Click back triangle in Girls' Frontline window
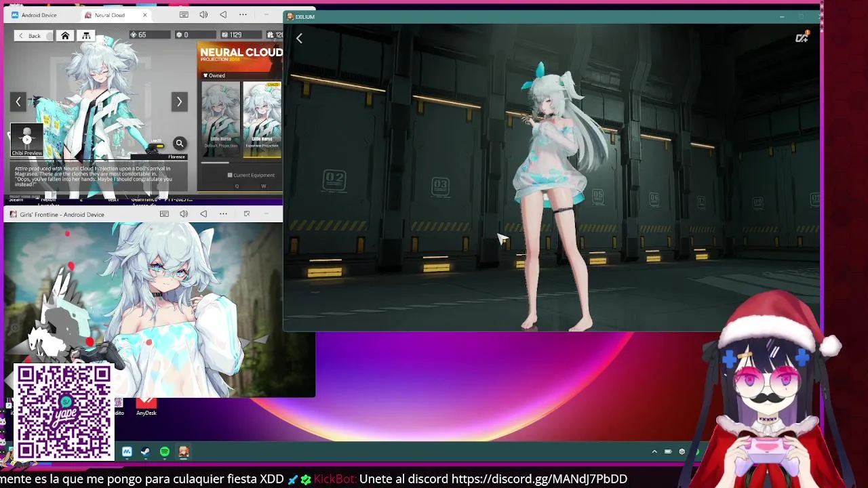Viewport: 868px width, 488px height. pyautogui.click(x=203, y=214)
